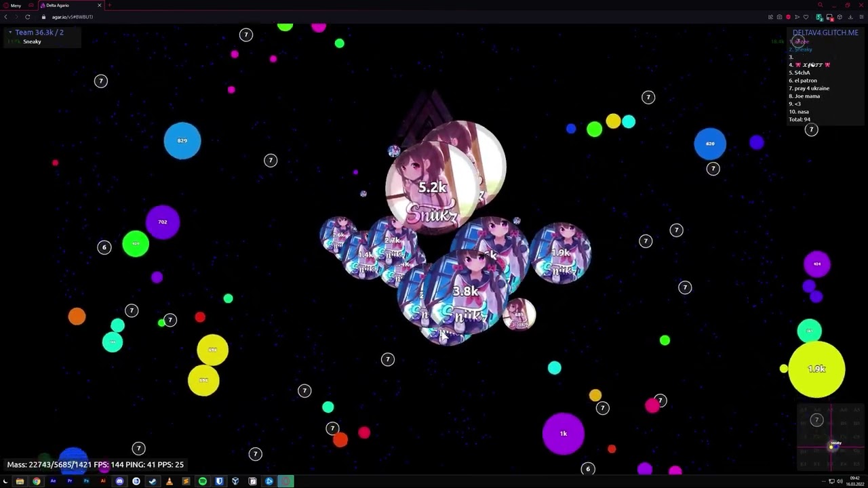Open the ad blocker shield icon
The image size is (868, 488).
(788, 17)
